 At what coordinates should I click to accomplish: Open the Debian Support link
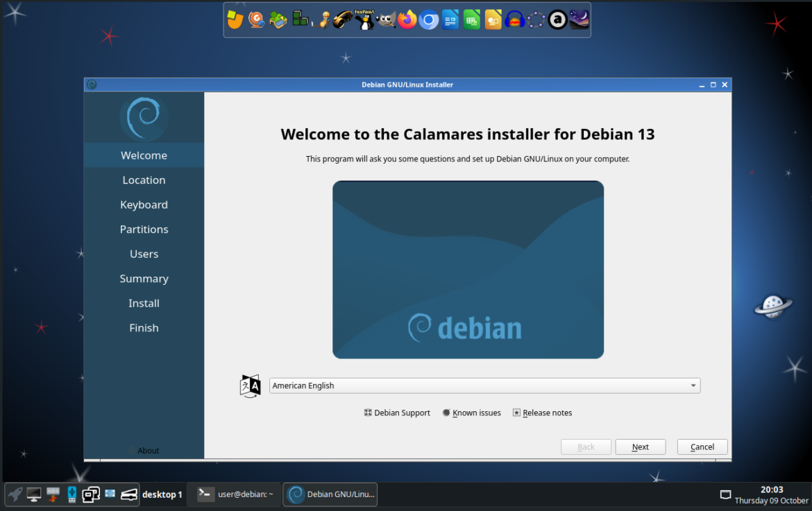397,413
